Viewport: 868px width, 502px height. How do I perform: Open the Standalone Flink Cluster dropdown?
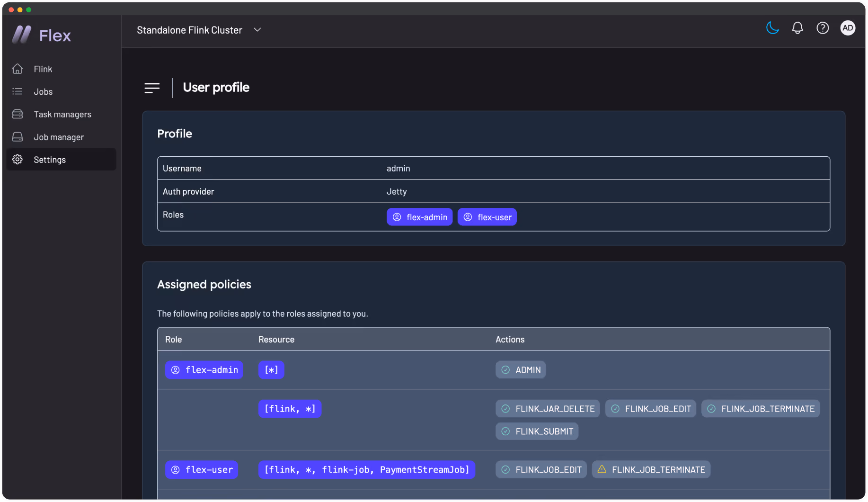(x=199, y=30)
